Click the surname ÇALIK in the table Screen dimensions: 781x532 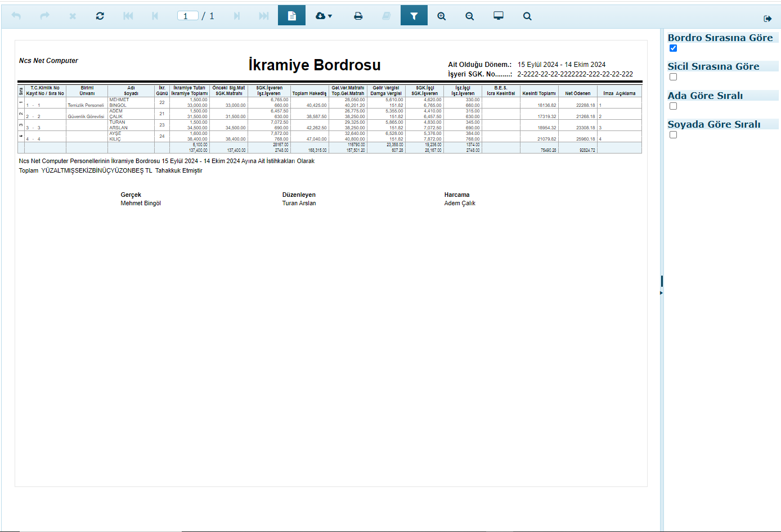pos(116,116)
